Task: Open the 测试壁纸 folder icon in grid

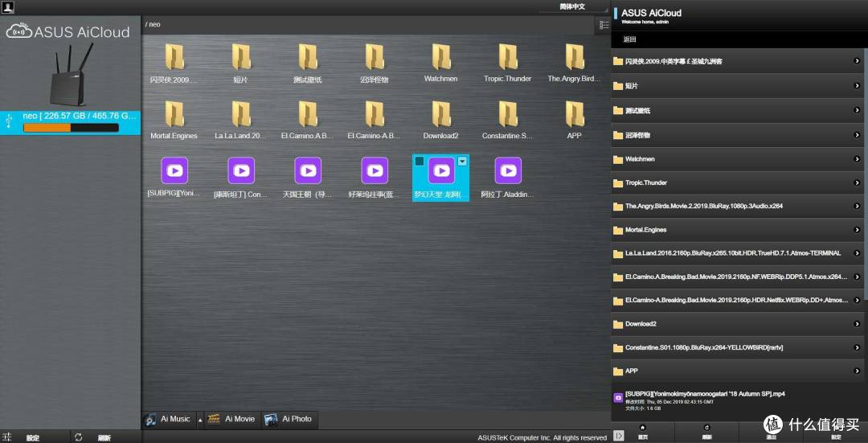Action: coord(308,56)
